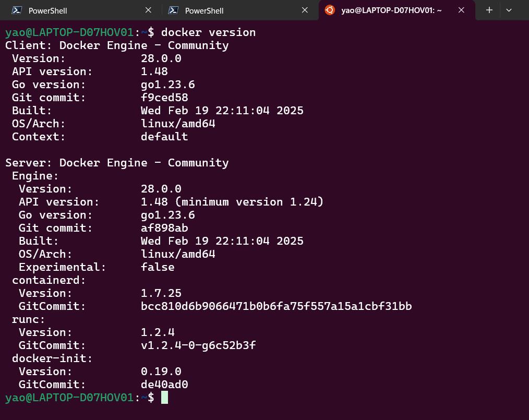Open the new tab dropdown chevron

[x=509, y=10]
